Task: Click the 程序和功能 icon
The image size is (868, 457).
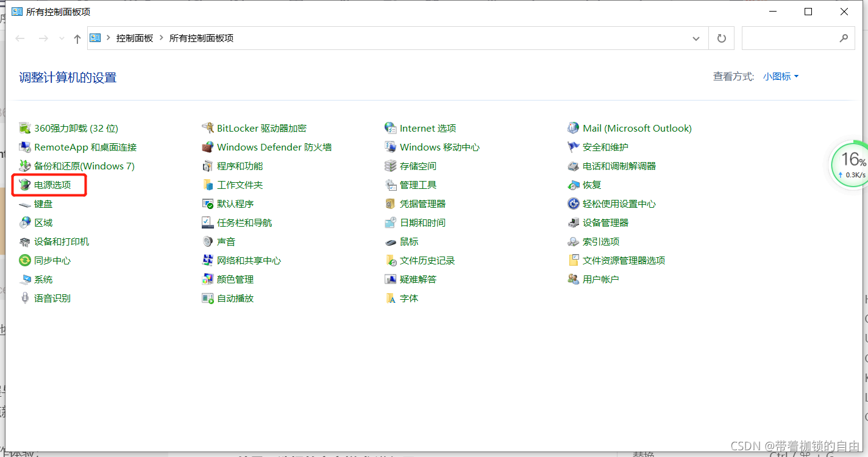Action: pyautogui.click(x=208, y=166)
